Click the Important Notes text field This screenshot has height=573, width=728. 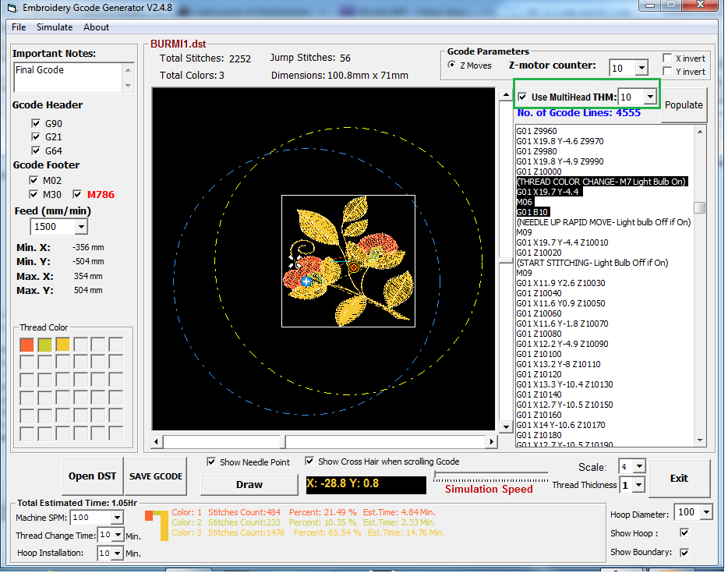(68, 76)
